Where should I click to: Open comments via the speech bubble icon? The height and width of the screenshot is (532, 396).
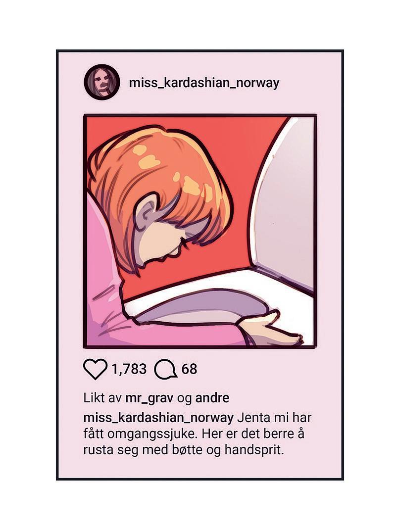[x=166, y=370]
